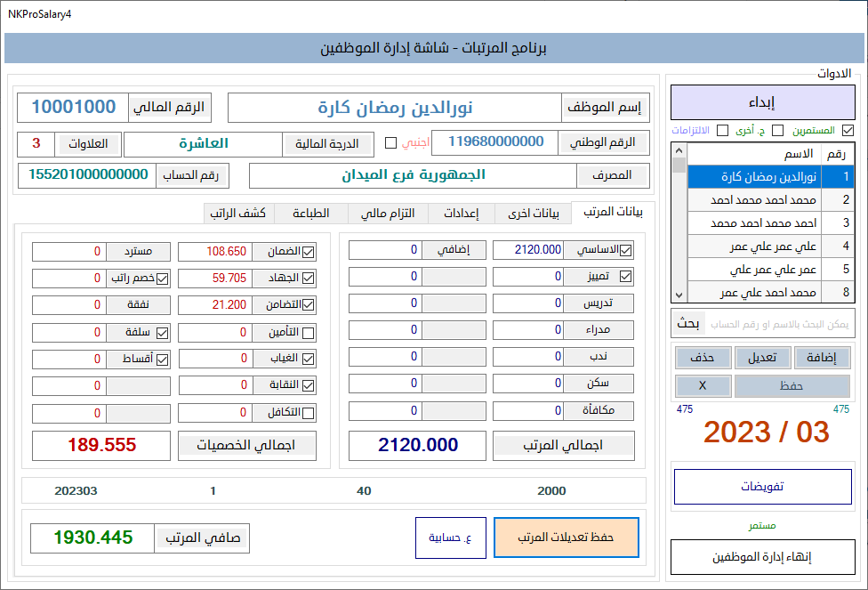Viewport: 868px width, 590px height.
Task: Click the رقم الحساب account number field
Action: [87, 175]
